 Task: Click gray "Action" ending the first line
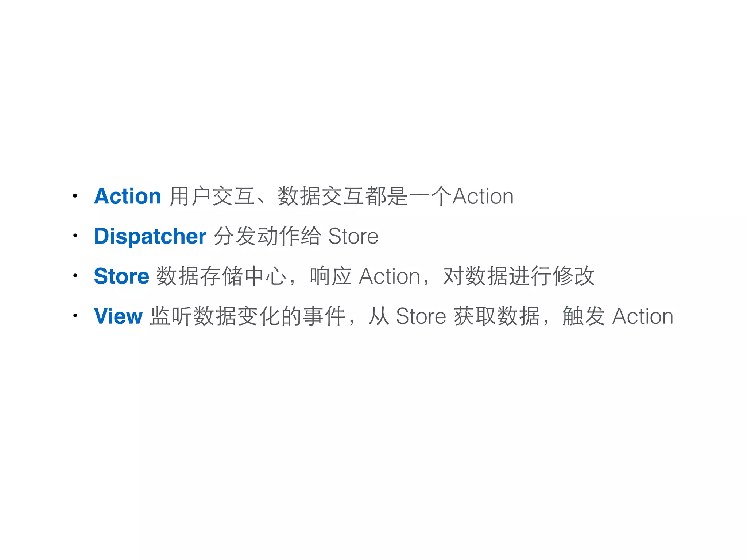pos(483,196)
